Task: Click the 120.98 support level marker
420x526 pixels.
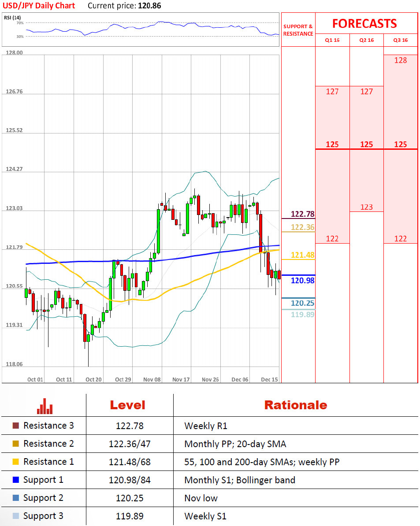Action: point(303,281)
